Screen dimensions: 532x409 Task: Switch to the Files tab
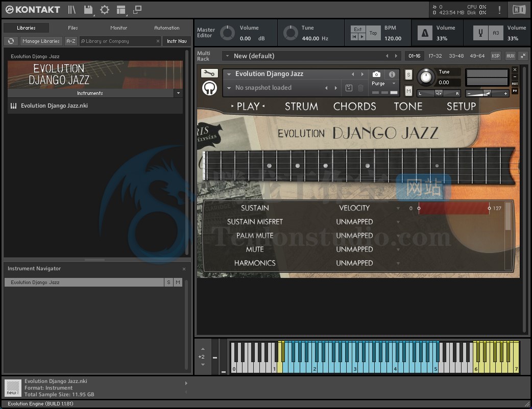(x=72, y=28)
